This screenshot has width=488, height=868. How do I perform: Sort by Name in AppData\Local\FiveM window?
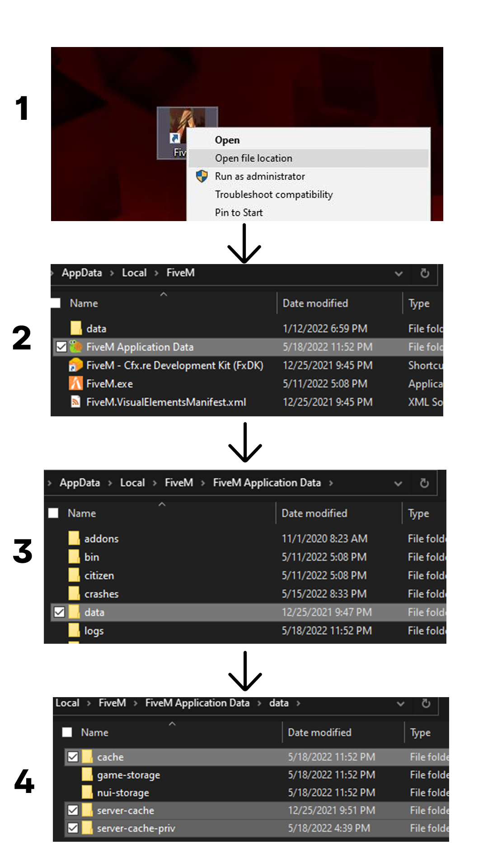(x=84, y=303)
